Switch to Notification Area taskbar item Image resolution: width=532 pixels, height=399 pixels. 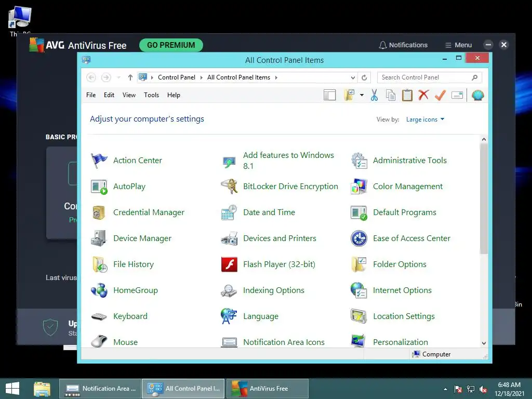point(100,389)
